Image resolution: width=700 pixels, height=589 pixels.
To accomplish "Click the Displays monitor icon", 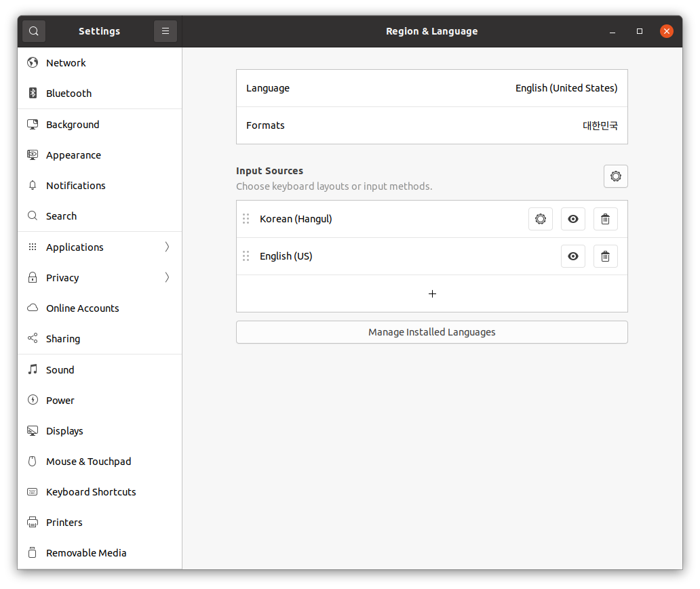I will pyautogui.click(x=33, y=430).
